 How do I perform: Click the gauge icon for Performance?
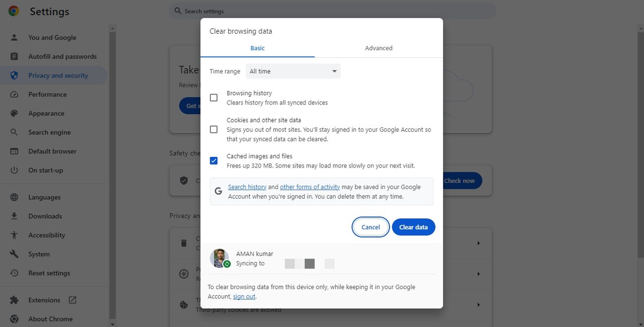pyautogui.click(x=14, y=94)
